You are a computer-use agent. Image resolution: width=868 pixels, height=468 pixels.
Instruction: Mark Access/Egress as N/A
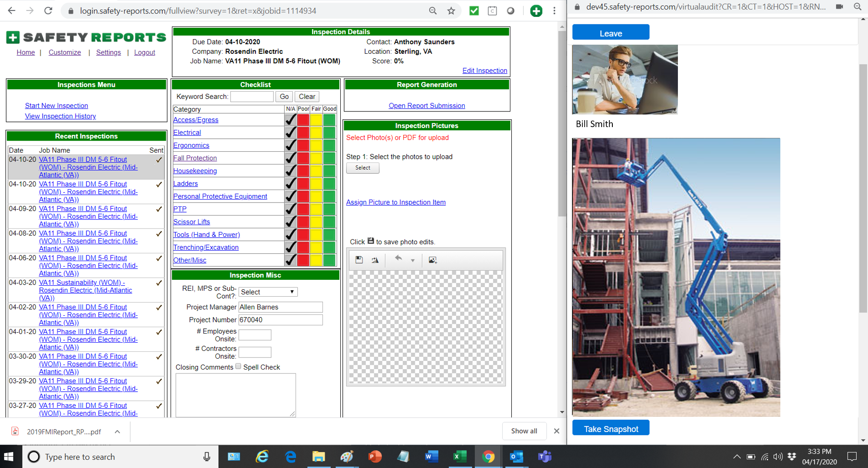click(291, 120)
